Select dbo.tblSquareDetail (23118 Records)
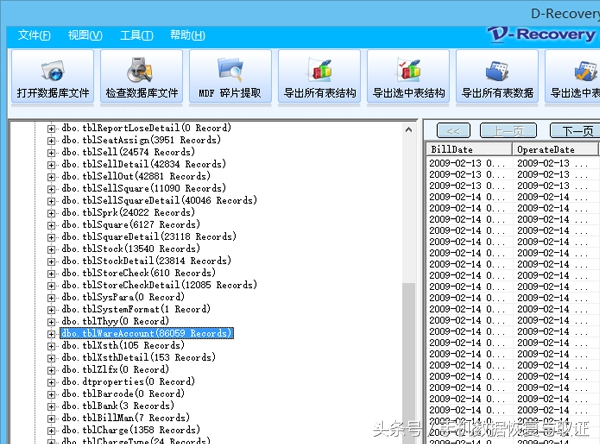 [x=148, y=237]
